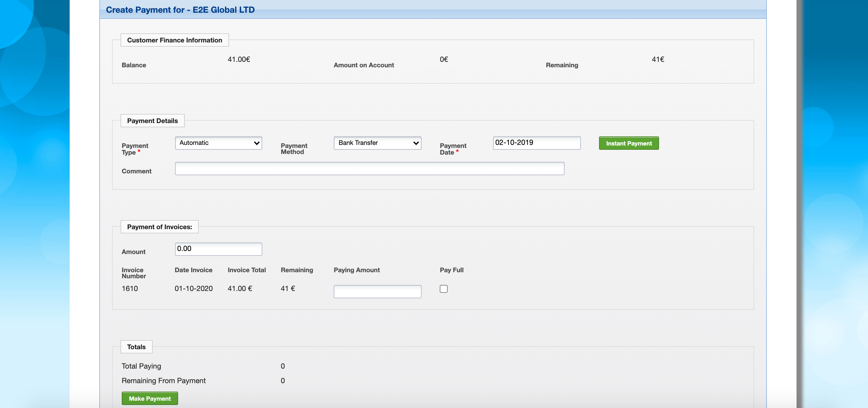The height and width of the screenshot is (408, 868).
Task: Click the Payment of Invoices section title
Action: click(159, 227)
